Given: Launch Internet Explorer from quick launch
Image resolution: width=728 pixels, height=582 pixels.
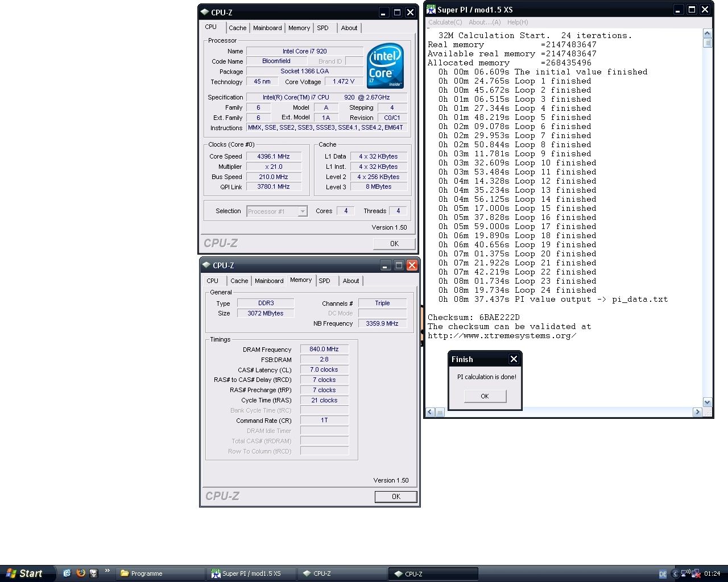Looking at the screenshot, I should pos(67,573).
